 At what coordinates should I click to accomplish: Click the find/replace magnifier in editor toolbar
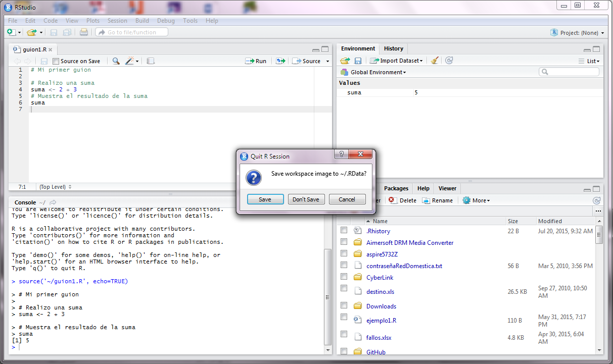coord(116,61)
